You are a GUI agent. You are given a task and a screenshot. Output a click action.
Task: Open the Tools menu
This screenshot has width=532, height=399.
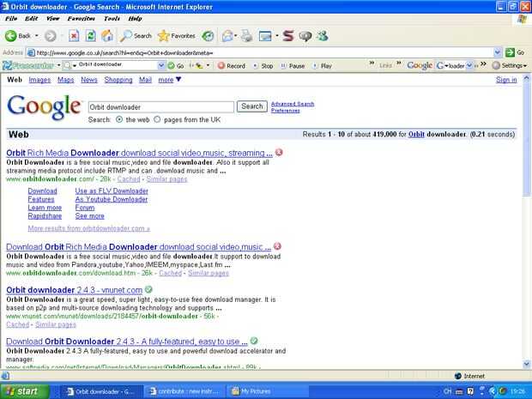click(x=112, y=19)
